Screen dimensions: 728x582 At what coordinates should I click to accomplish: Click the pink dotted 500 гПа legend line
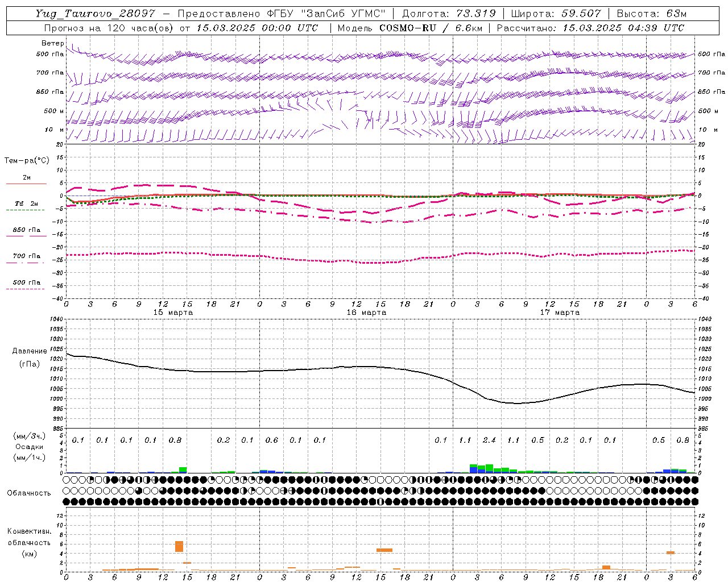[25, 289]
